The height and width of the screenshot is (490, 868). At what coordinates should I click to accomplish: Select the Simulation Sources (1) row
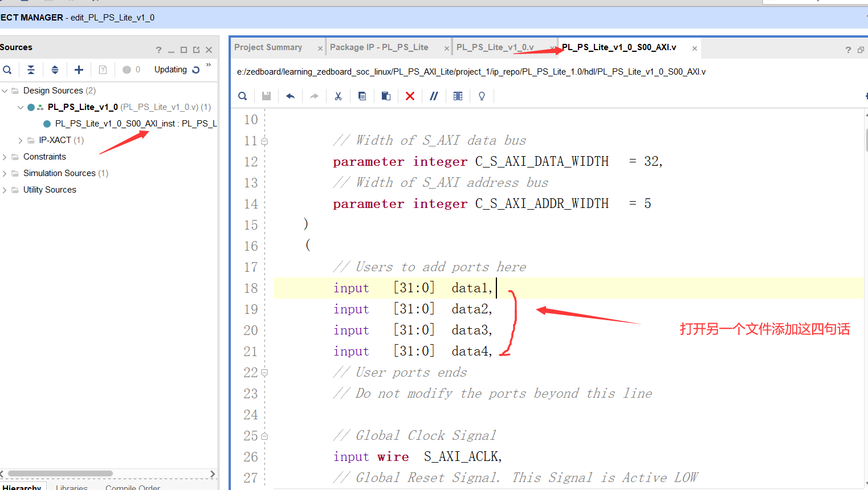click(66, 173)
